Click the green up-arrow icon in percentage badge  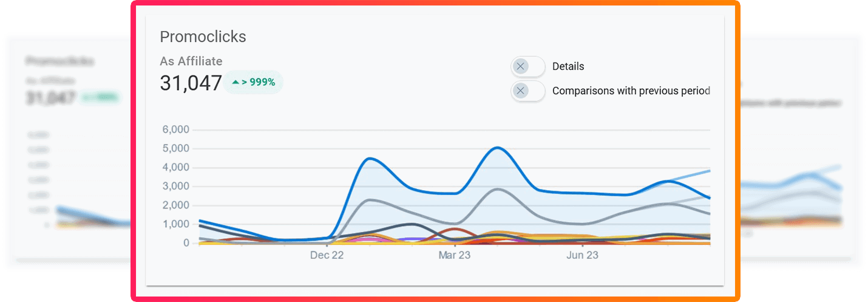tap(236, 82)
